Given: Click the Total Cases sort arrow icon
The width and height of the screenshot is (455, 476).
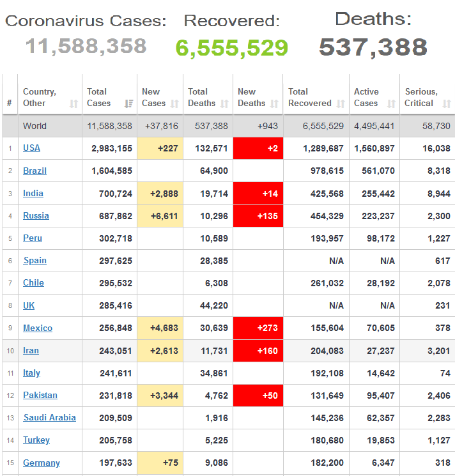Looking at the screenshot, I should (x=129, y=104).
